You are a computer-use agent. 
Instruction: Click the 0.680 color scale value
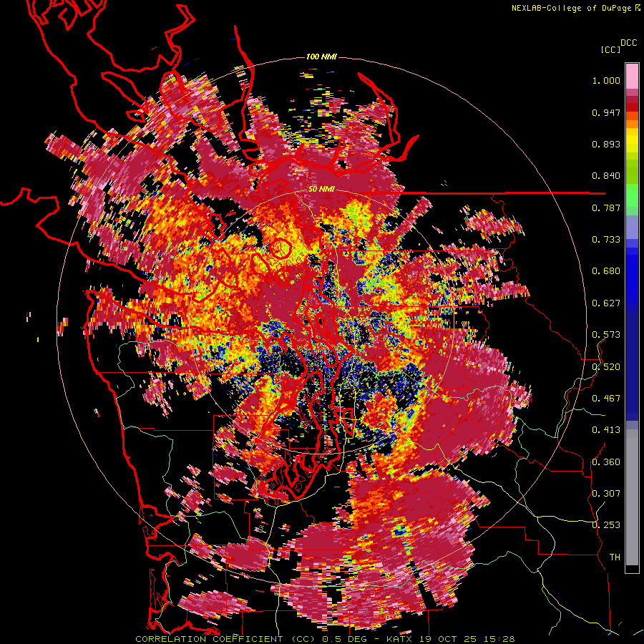(606, 271)
